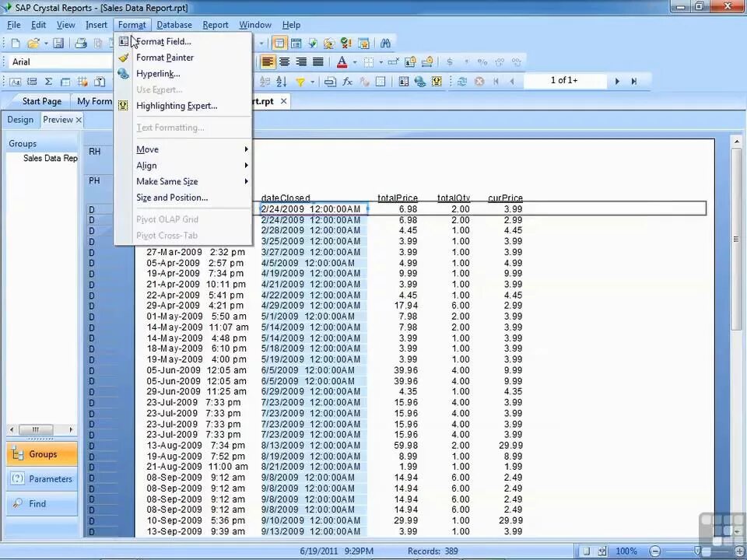
Task: Click the dateClosed column header
Action: click(286, 198)
